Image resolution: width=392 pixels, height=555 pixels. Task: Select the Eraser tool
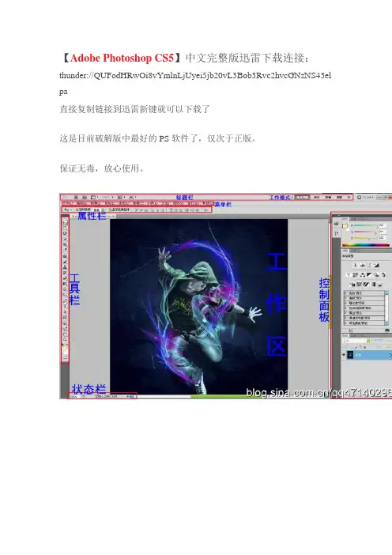(x=65, y=277)
